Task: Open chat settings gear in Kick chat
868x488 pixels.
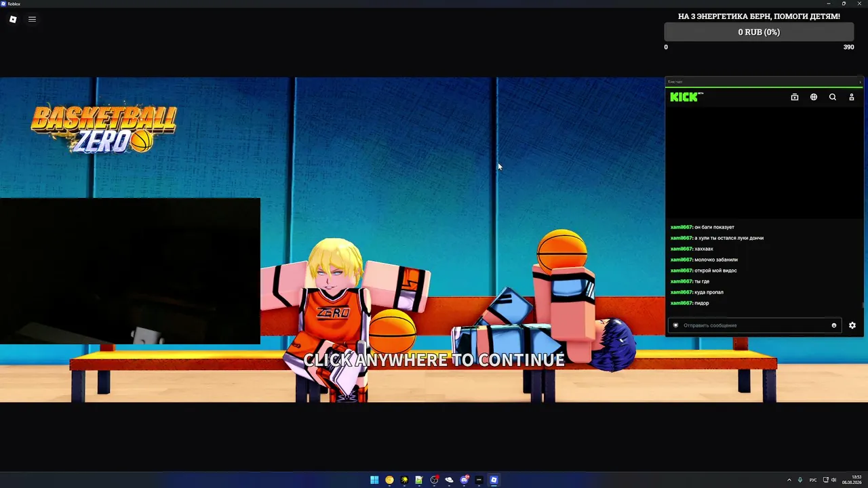Action: (852, 325)
